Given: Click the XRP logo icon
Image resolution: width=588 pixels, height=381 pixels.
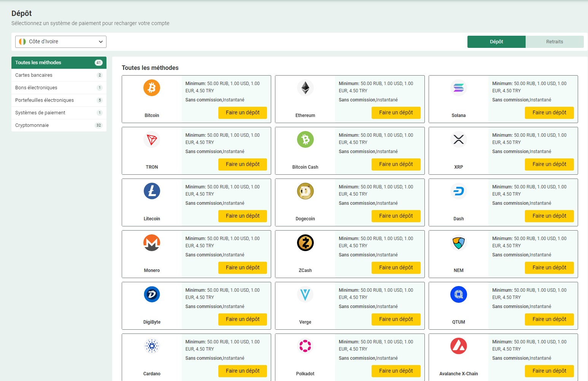Looking at the screenshot, I should pos(458,139).
